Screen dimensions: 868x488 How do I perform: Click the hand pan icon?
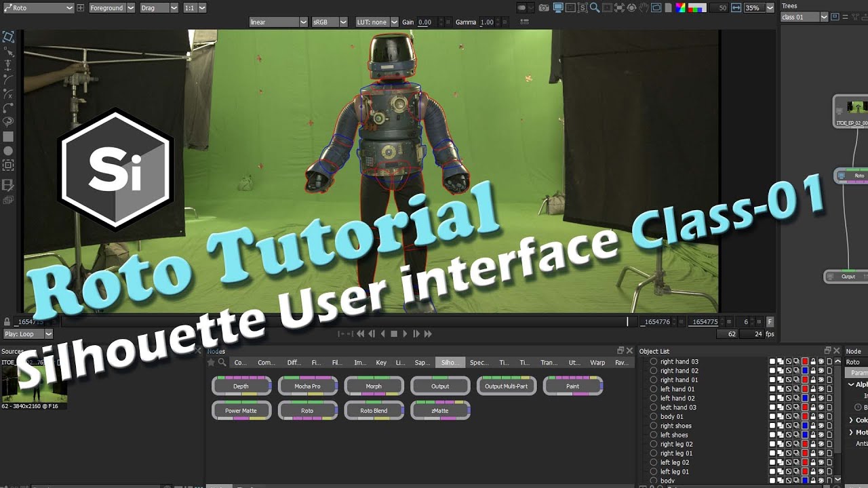click(x=644, y=7)
